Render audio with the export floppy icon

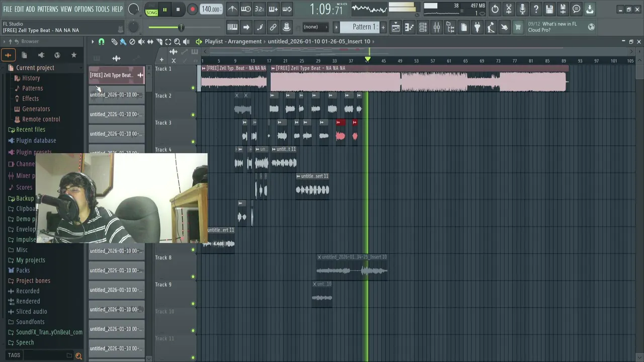[x=563, y=9]
